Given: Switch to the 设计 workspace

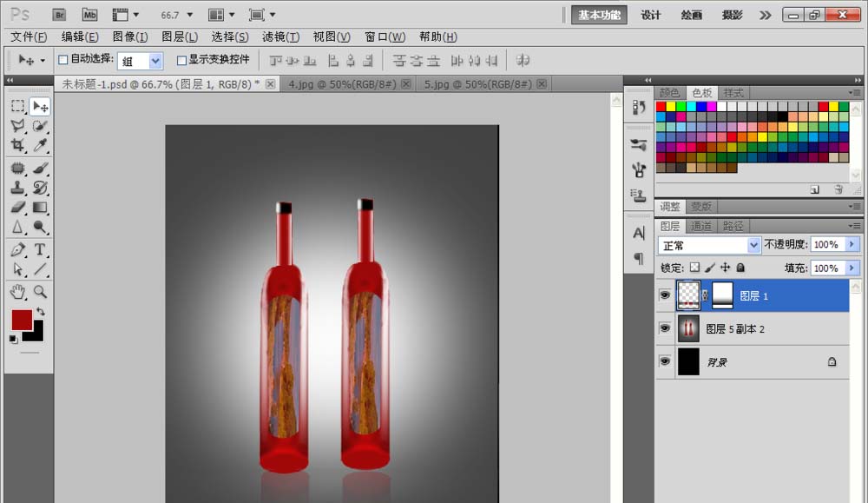Looking at the screenshot, I should click(650, 15).
